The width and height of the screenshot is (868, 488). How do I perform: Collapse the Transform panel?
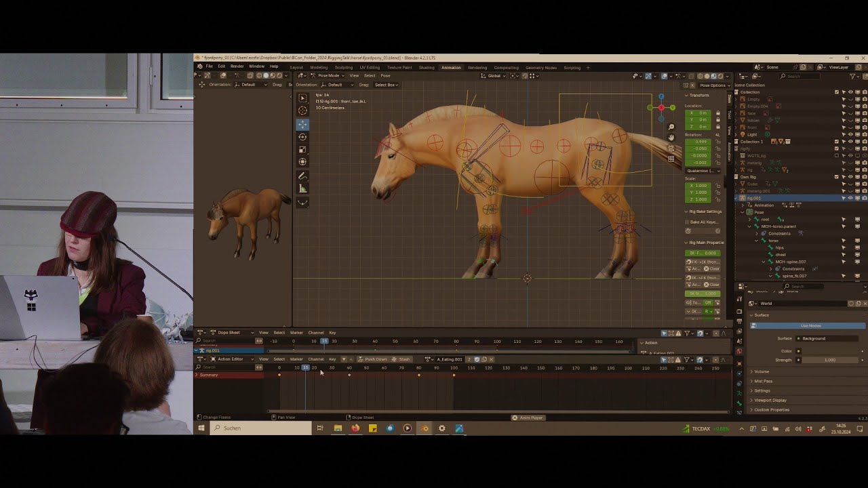pyautogui.click(x=698, y=96)
